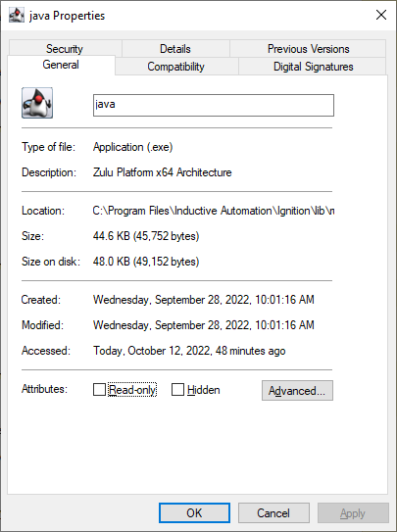Enable the Read-only attribute checkbox
397x532 pixels.
99,390
